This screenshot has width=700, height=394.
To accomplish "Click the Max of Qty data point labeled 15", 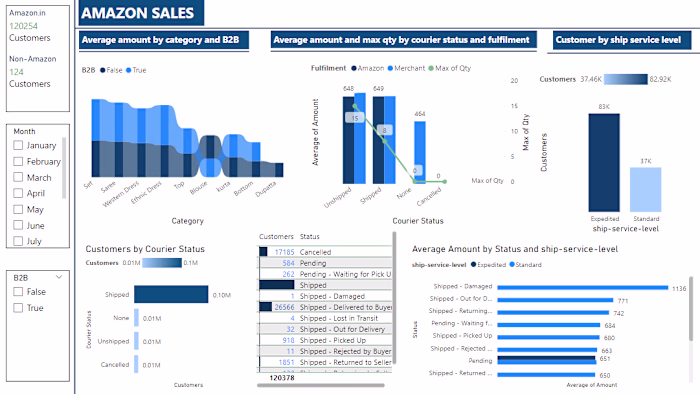I will (355, 106).
